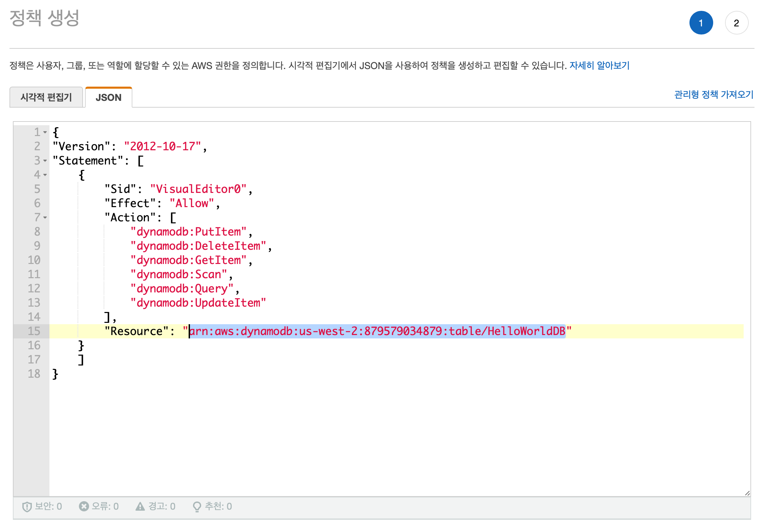Switch to the 시각적 편집기 tab
Image resolution: width=766 pixels, height=532 pixels.
46,97
